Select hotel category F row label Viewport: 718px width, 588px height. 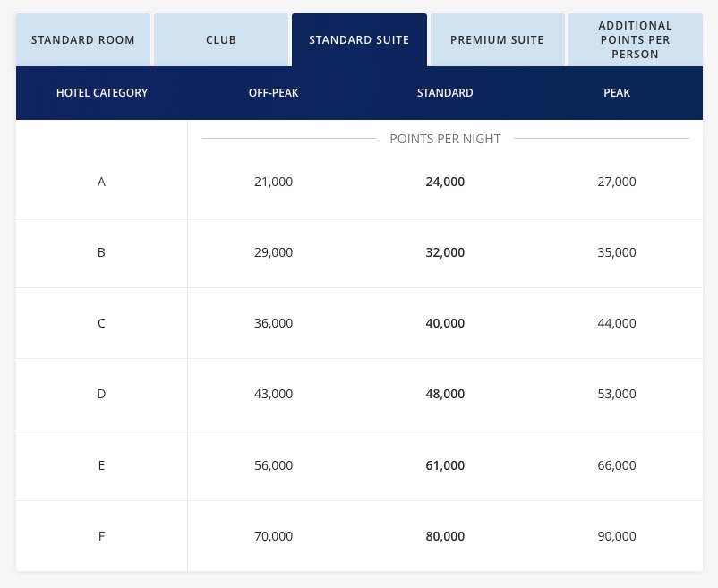(101, 535)
